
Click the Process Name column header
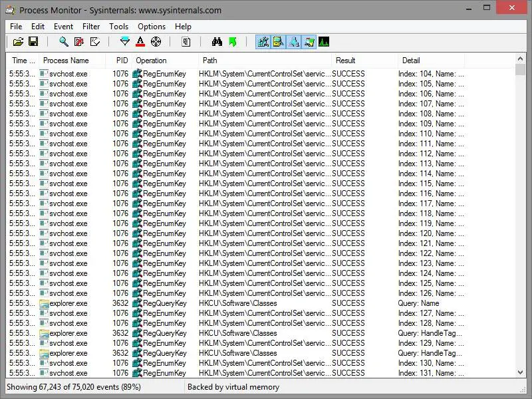tap(66, 61)
